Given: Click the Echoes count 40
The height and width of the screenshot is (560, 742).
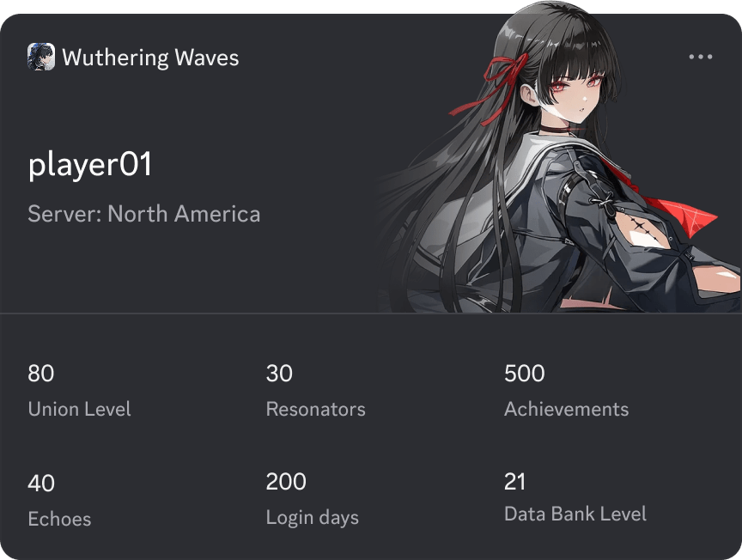Looking at the screenshot, I should click(41, 483).
